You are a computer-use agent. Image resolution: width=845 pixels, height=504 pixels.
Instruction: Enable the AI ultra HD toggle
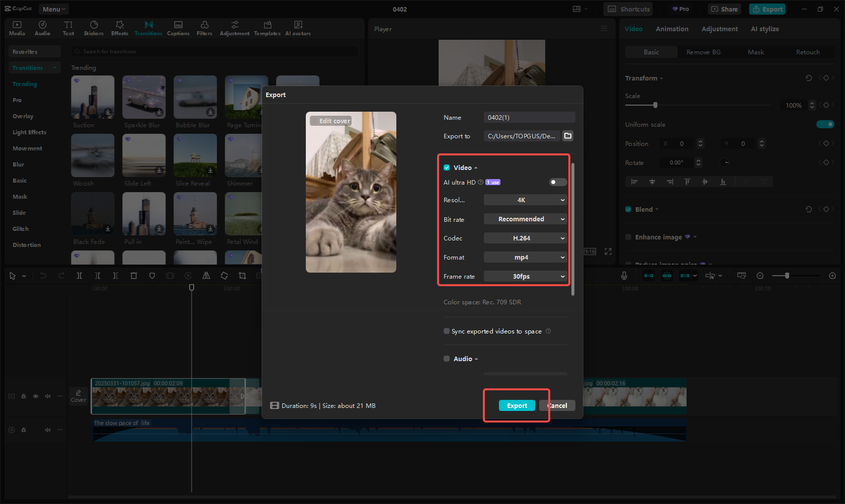point(557,182)
